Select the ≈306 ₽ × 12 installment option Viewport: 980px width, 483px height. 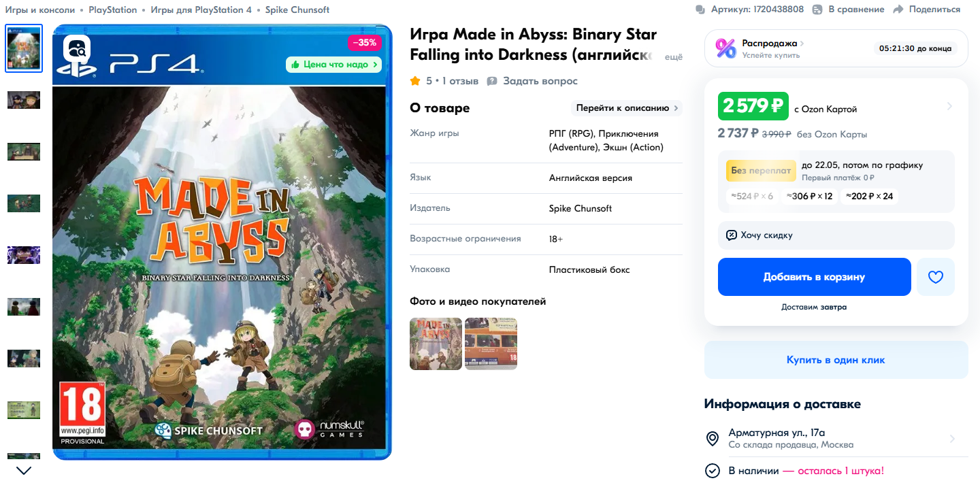810,196
